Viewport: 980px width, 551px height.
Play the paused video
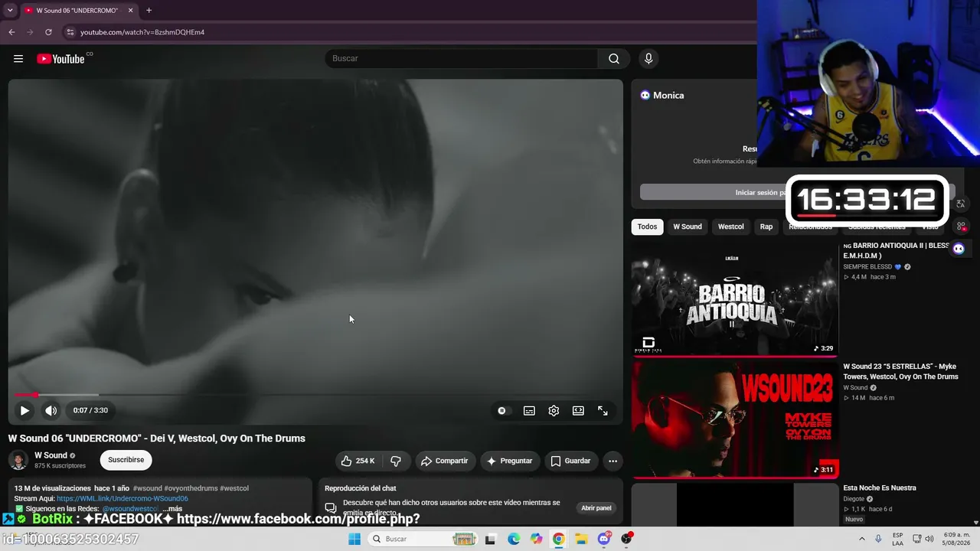coord(24,411)
